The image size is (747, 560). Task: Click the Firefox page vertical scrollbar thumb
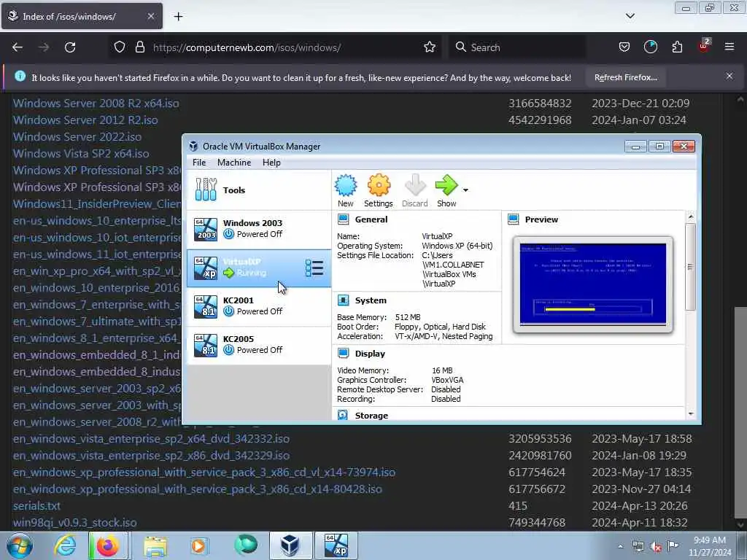point(740,412)
